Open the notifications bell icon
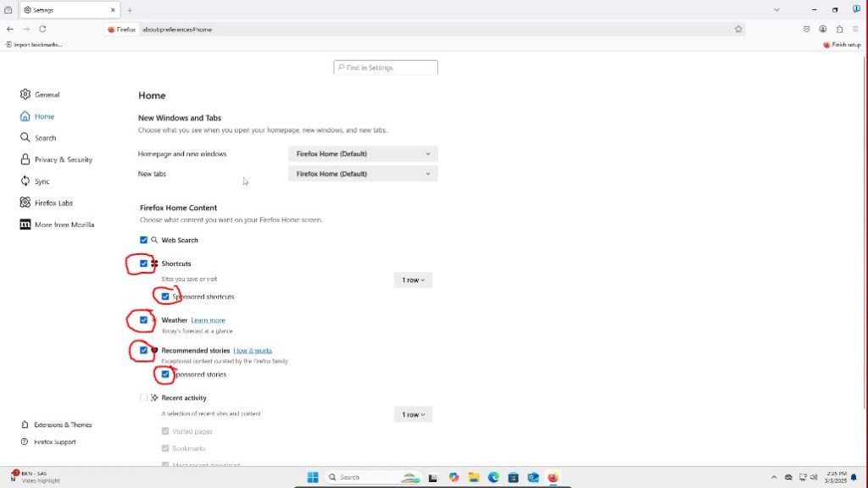868x488 pixels. click(854, 477)
